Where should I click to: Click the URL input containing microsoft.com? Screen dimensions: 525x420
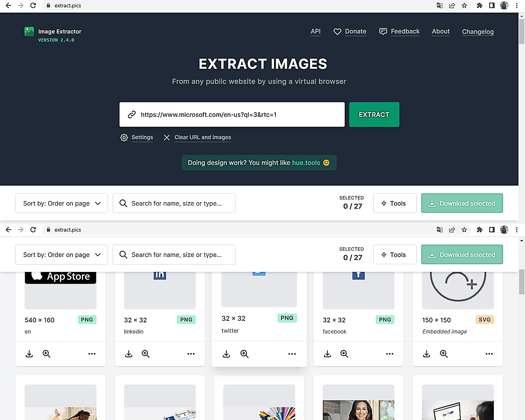coord(232,114)
